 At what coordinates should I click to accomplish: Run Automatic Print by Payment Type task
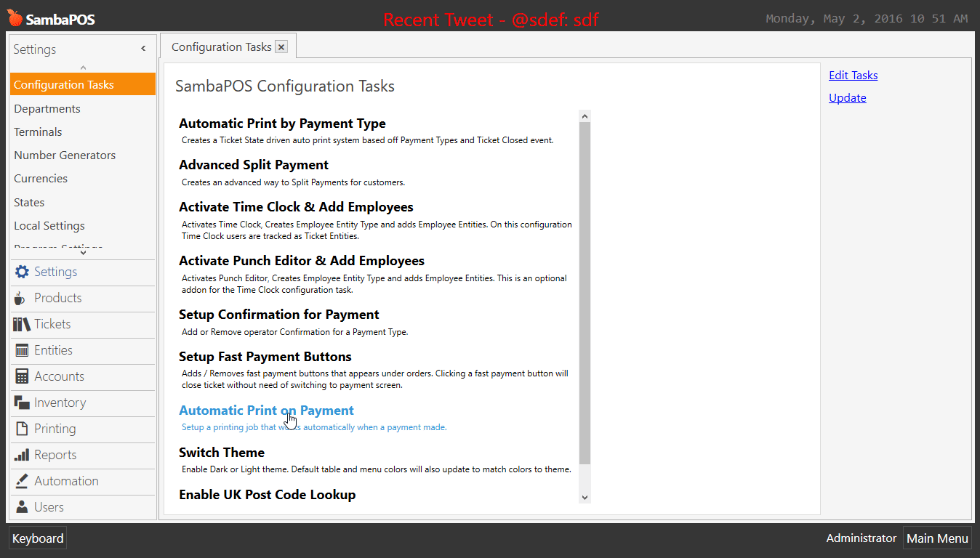[282, 124]
